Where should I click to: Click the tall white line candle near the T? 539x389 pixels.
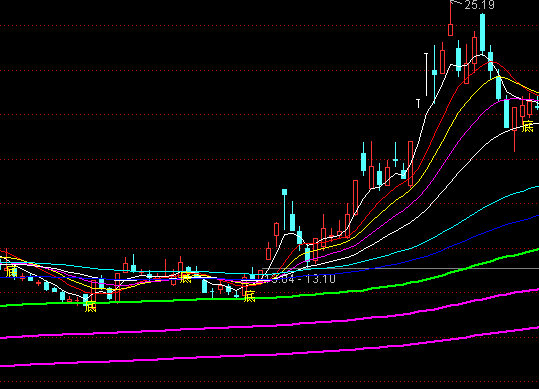[427, 75]
